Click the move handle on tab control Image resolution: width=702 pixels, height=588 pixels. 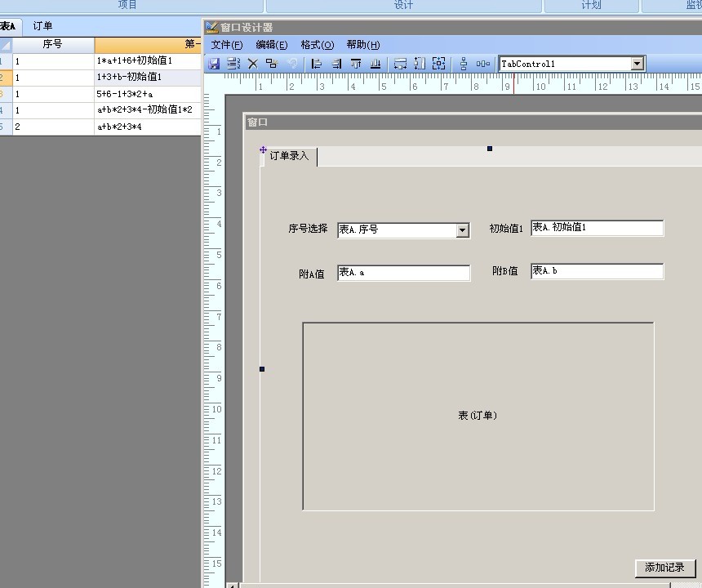coord(263,149)
